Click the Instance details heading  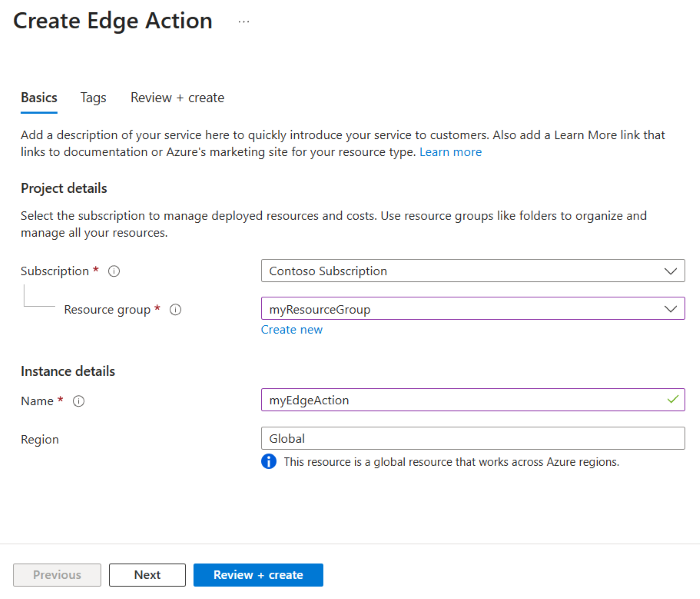[68, 371]
